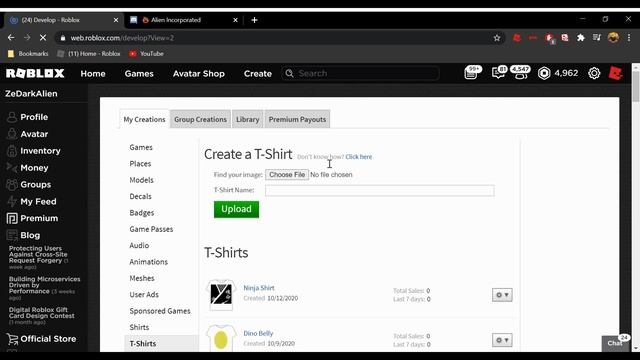This screenshot has width=640, height=360.
Task: Click the Choose File button
Action: (x=287, y=174)
